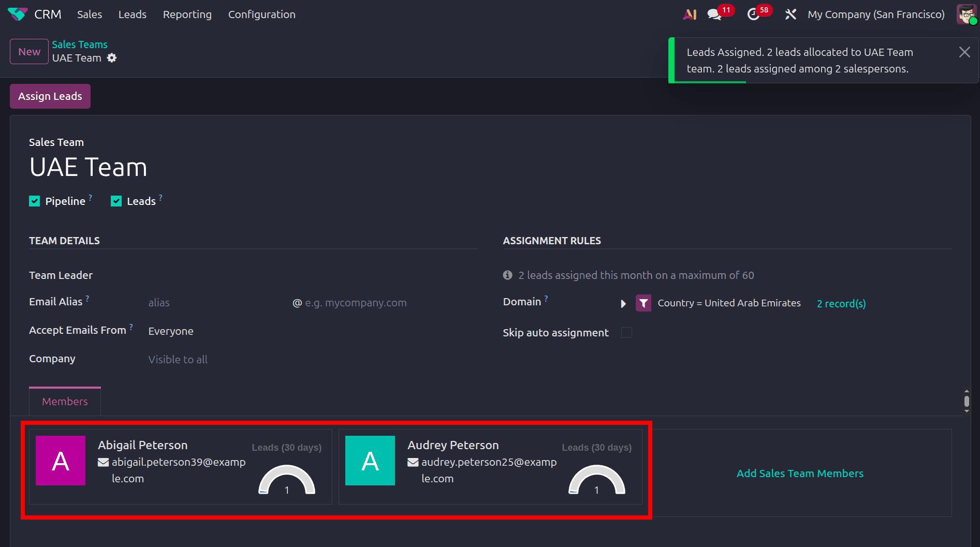Click the notification progress bar
Screen dimensions: 980x547
(x=710, y=82)
